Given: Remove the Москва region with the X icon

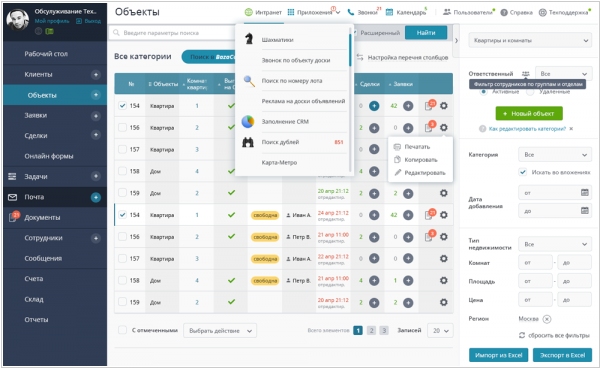Looking at the screenshot, I should 547,319.
